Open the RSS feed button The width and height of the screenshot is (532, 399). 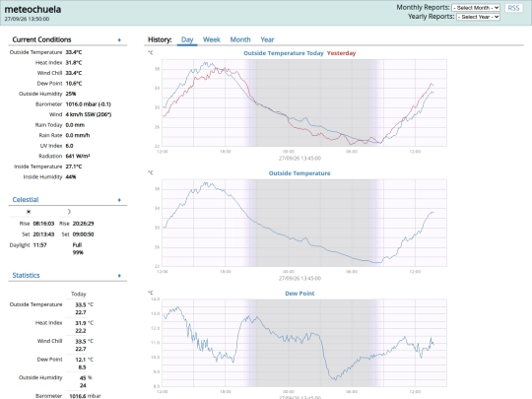pos(513,8)
